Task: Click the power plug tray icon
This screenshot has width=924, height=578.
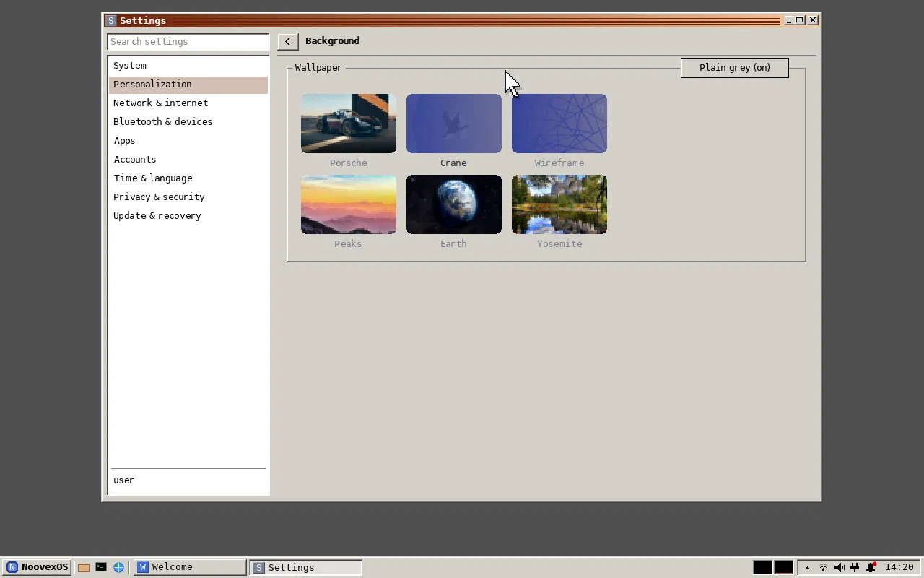Action: coord(855,568)
